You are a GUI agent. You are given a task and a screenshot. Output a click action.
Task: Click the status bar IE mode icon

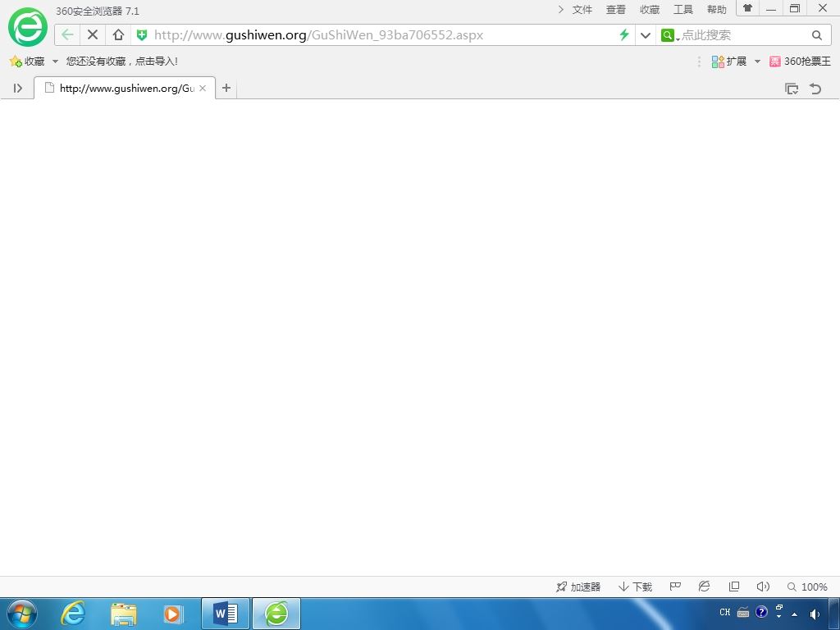[705, 587]
